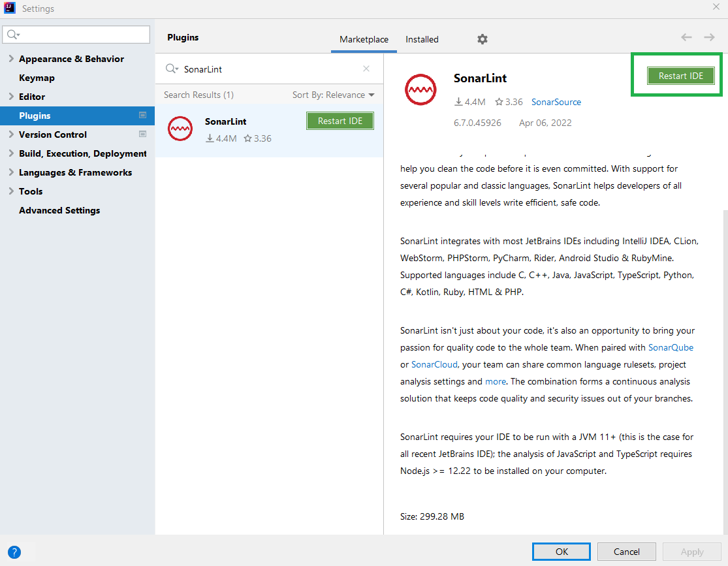The width and height of the screenshot is (728, 566).
Task: Click the OK button
Action: tap(562, 552)
